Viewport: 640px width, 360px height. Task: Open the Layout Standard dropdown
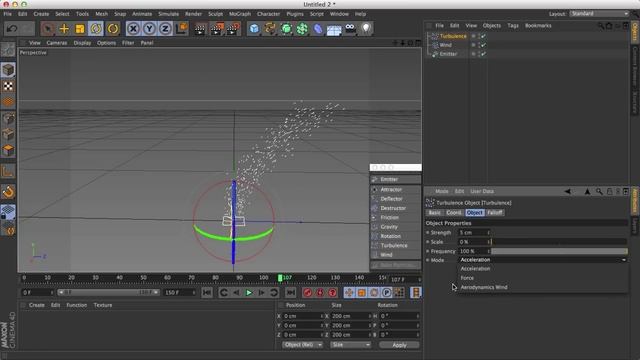(599, 13)
